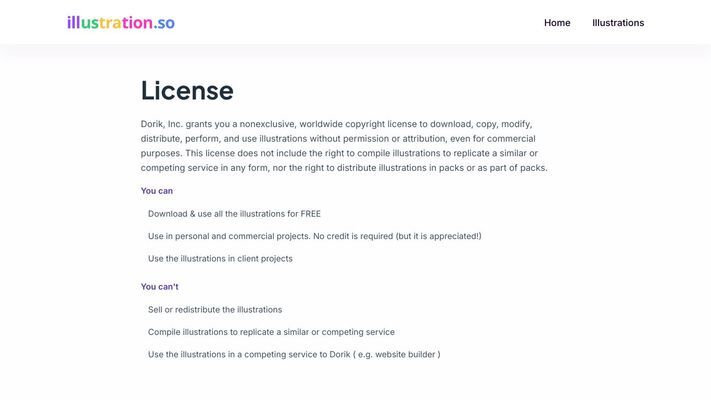711x400 pixels.
Task: Select the 'You can' subheading
Action: (x=156, y=191)
